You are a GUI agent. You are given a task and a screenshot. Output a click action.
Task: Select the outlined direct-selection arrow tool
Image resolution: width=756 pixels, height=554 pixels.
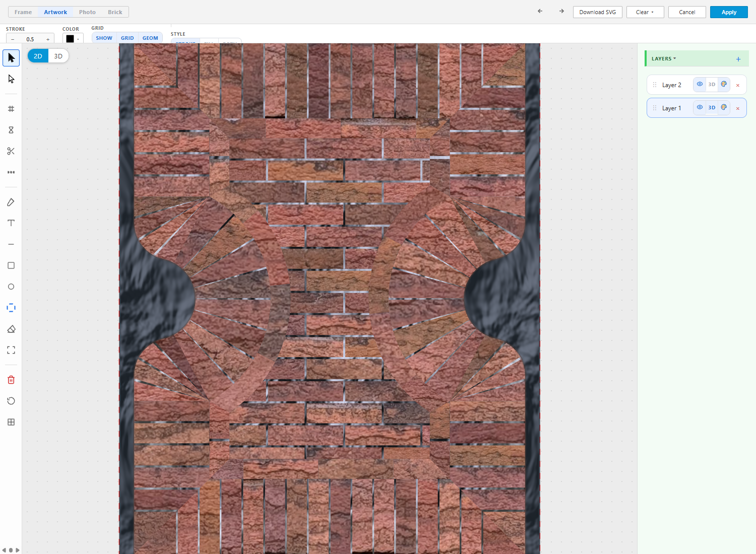coord(11,79)
